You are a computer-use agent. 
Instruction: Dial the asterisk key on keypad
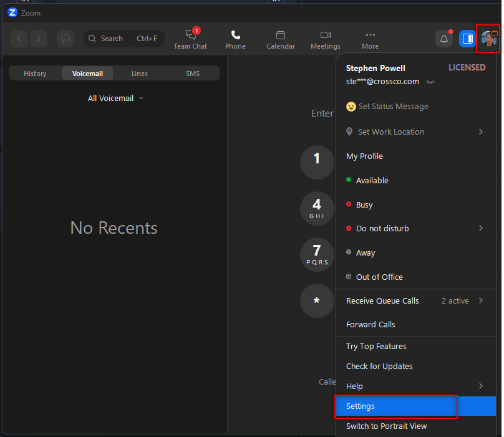317,300
